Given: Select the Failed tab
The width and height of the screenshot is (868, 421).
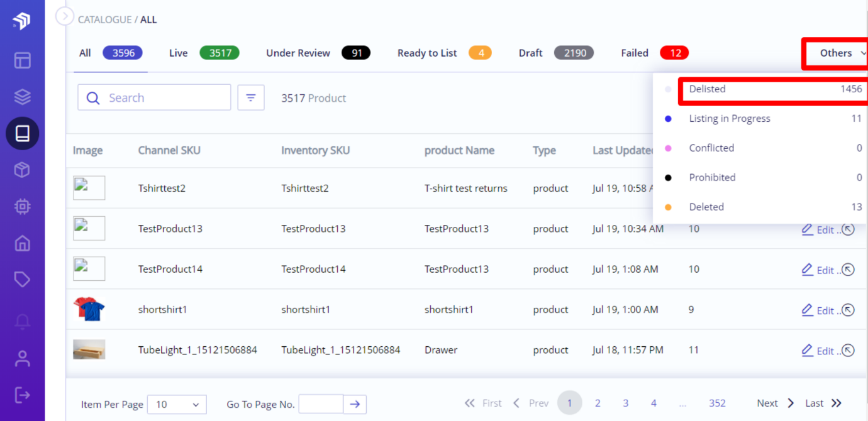Looking at the screenshot, I should point(655,53).
